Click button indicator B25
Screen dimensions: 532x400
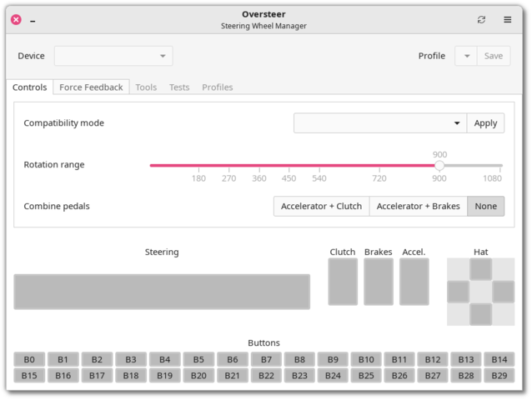click(x=366, y=376)
